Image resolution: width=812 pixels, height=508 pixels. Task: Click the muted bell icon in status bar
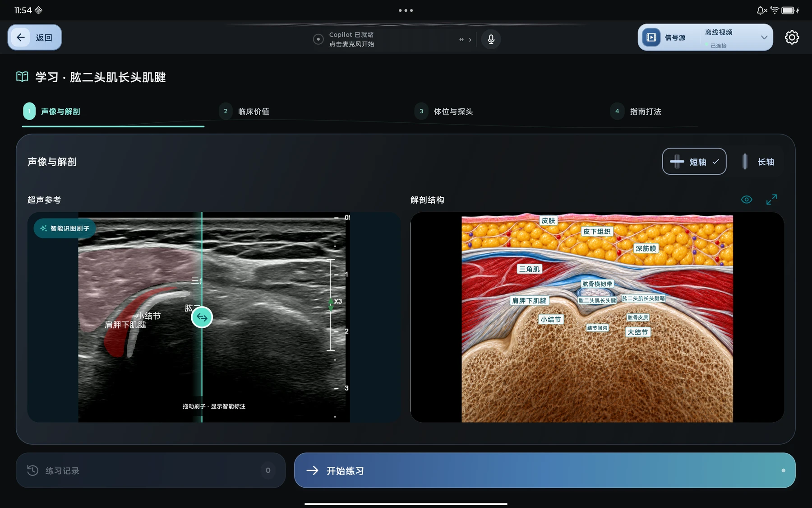[x=761, y=10]
